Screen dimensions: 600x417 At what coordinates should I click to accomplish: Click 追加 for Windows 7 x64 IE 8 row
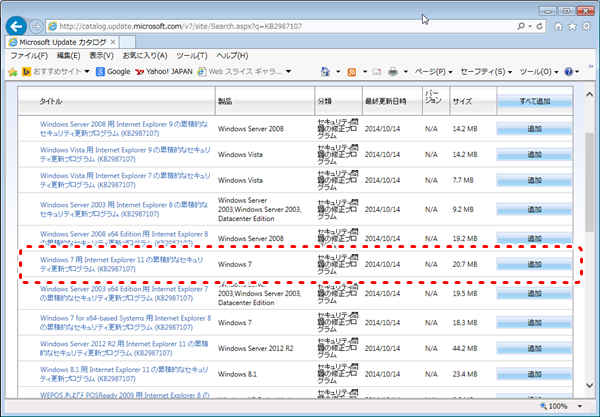pyautogui.click(x=534, y=323)
